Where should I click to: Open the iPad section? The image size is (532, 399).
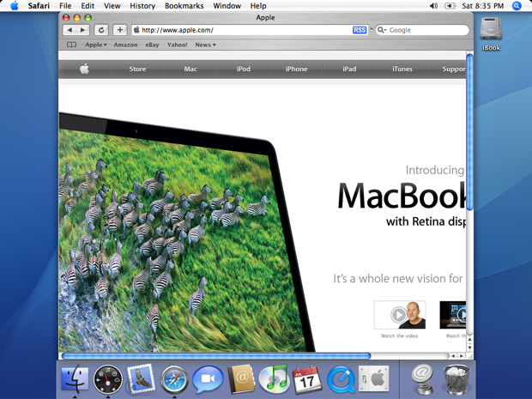[349, 69]
